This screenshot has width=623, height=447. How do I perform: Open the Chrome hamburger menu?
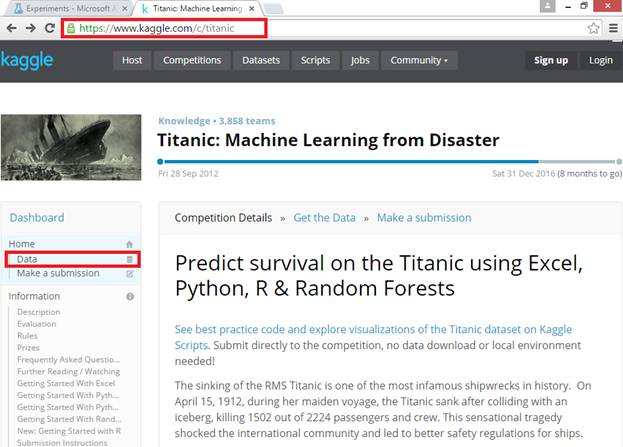[613, 28]
